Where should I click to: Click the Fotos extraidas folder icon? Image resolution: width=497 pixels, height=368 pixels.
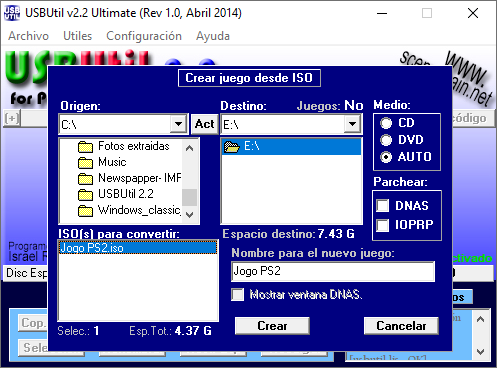(x=85, y=146)
